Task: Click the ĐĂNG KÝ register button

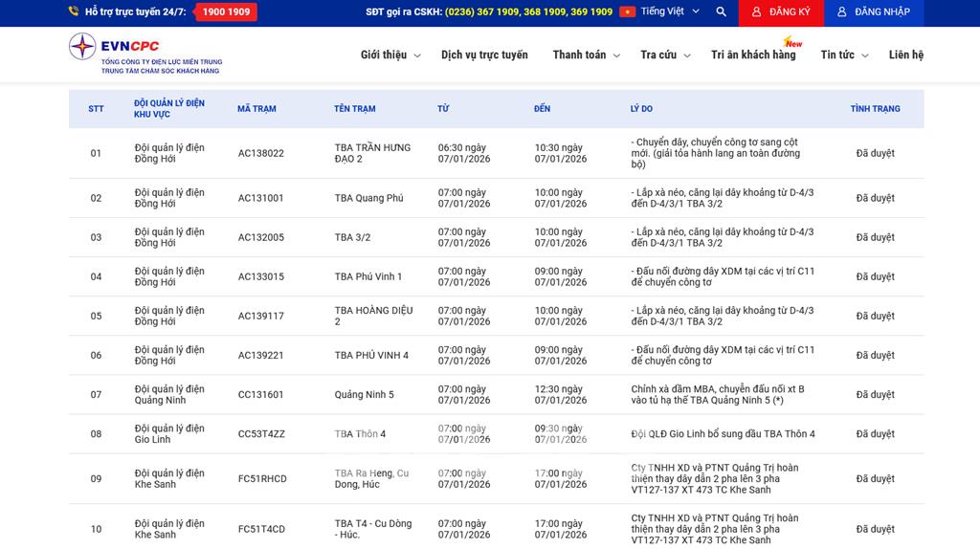Action: [780, 12]
